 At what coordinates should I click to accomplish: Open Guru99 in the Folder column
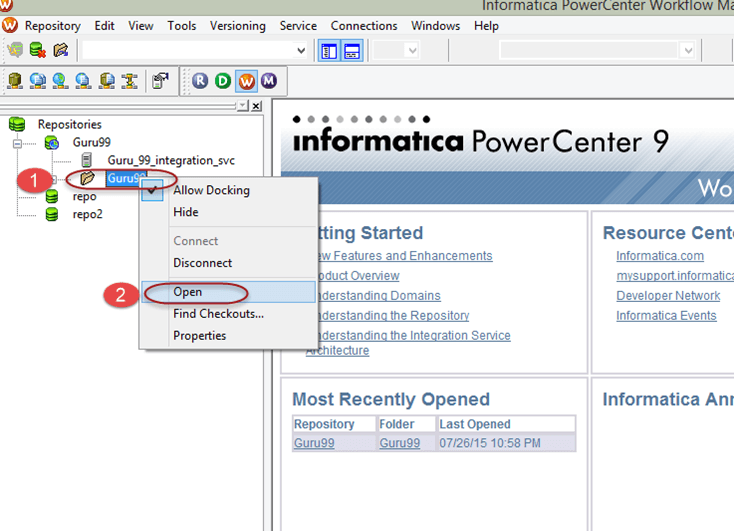(x=400, y=443)
